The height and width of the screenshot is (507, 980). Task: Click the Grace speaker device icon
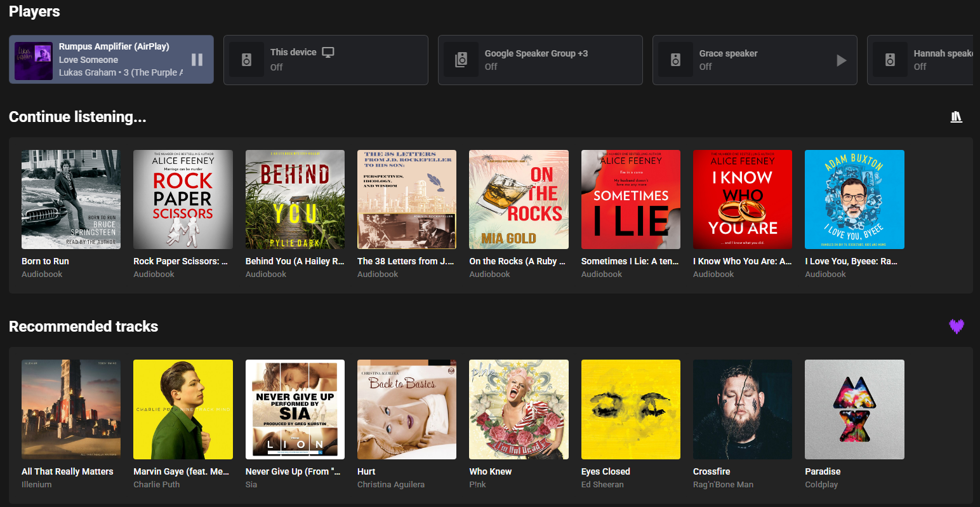(x=675, y=60)
